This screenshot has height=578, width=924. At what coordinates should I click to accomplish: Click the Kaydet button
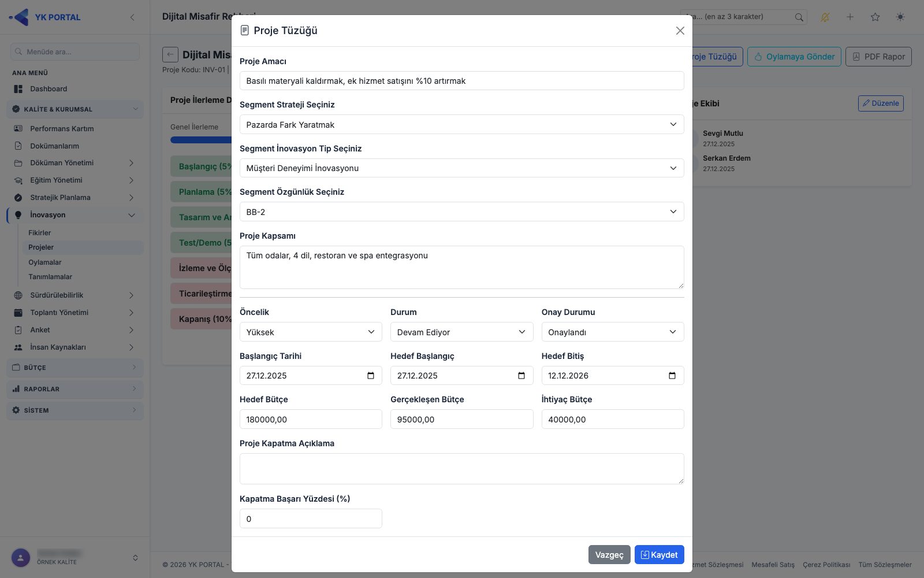(659, 555)
